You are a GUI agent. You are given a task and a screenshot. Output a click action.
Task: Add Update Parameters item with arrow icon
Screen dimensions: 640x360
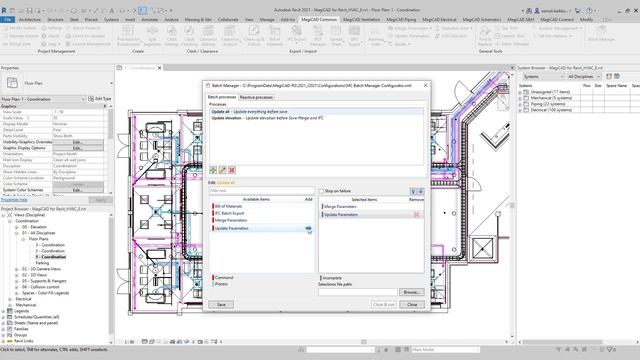point(309,228)
